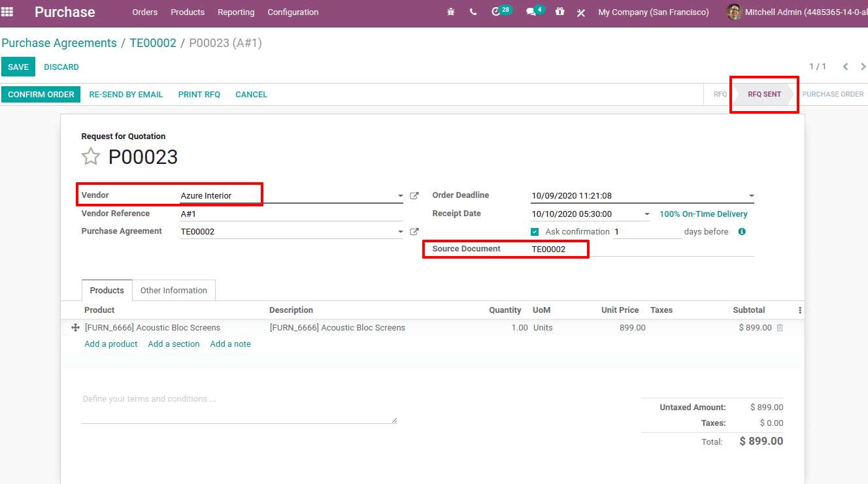Click the CANCEL button
This screenshot has height=484, width=868.
251,94
